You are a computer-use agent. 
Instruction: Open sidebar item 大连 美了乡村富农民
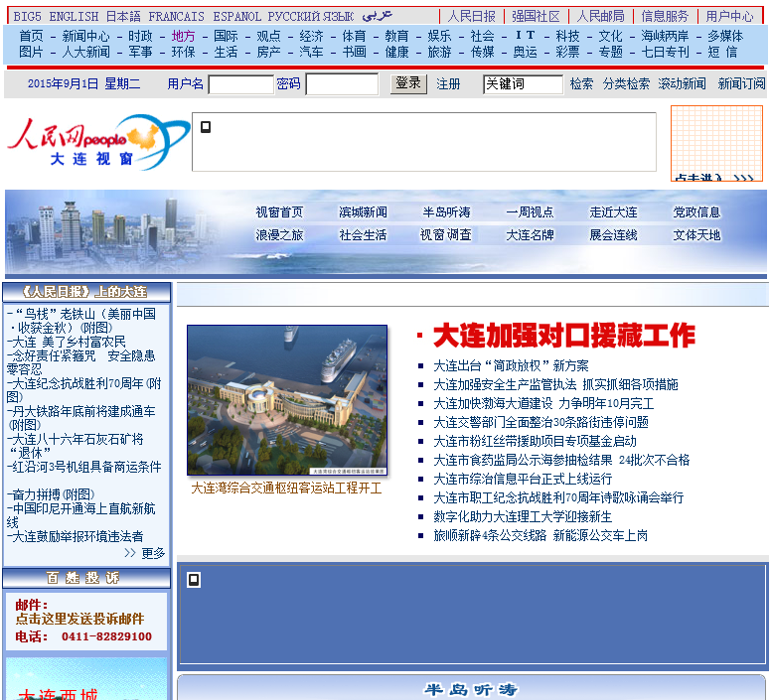pyautogui.click(x=67, y=342)
